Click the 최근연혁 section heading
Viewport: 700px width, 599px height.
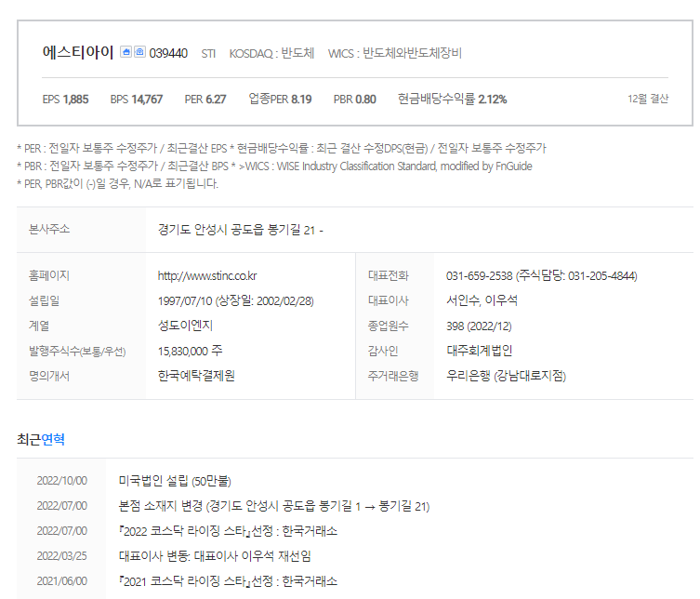tap(41, 440)
